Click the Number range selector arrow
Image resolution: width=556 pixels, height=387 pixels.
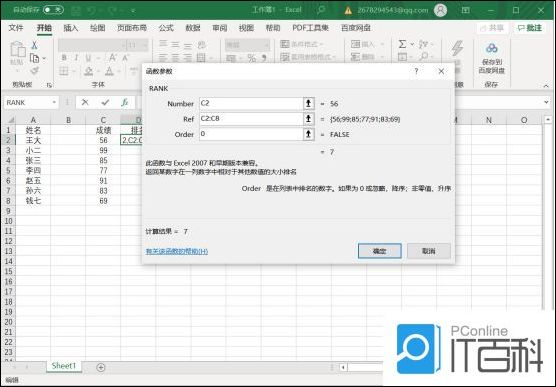coord(308,104)
